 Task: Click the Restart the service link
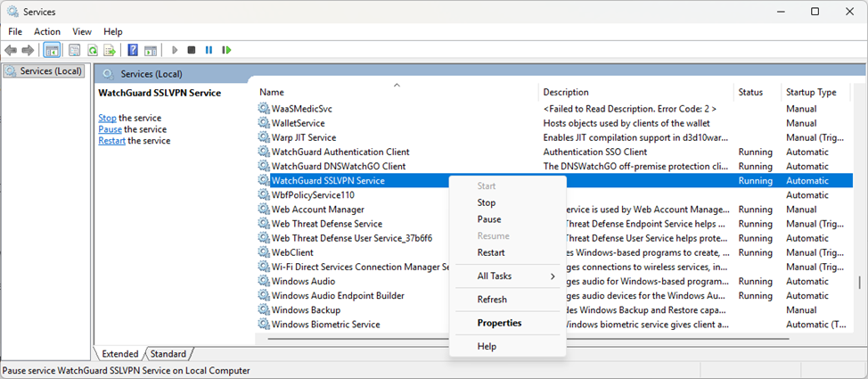pos(111,141)
